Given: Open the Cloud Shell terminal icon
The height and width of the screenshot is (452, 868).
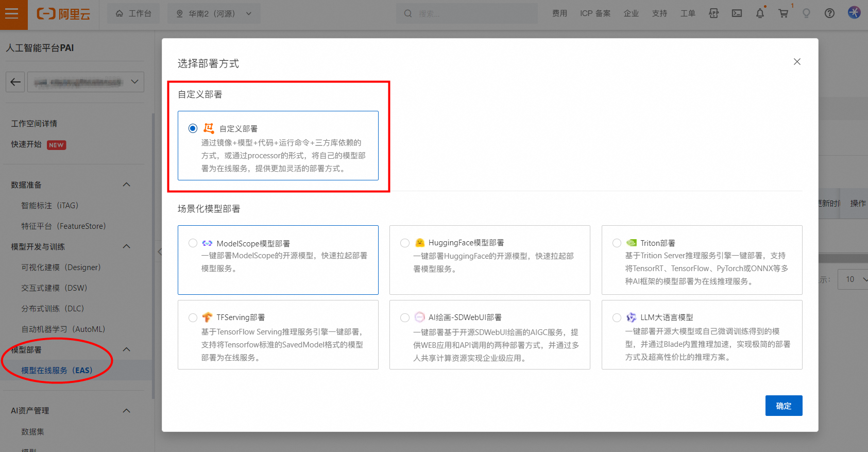Looking at the screenshot, I should point(737,13).
